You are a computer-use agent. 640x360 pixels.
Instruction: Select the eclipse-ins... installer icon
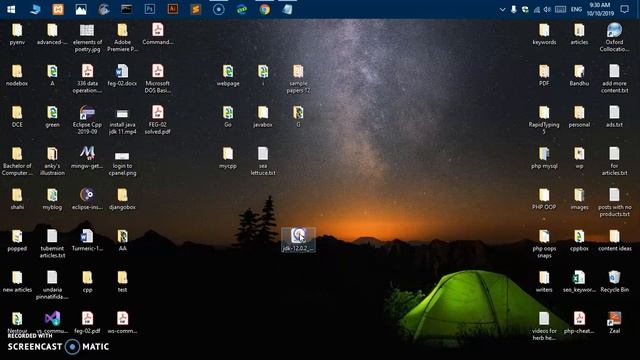[87, 199]
